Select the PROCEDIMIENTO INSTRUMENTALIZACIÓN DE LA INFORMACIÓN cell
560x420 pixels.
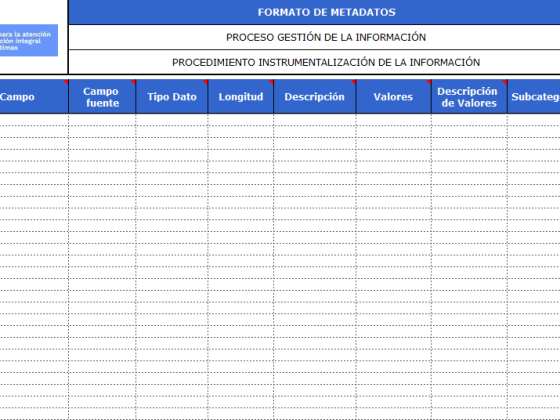pyautogui.click(x=314, y=62)
